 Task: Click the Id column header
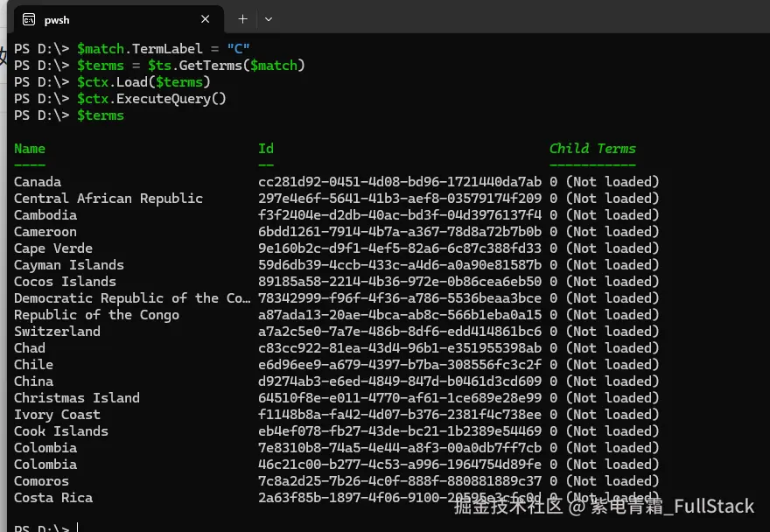(x=266, y=149)
